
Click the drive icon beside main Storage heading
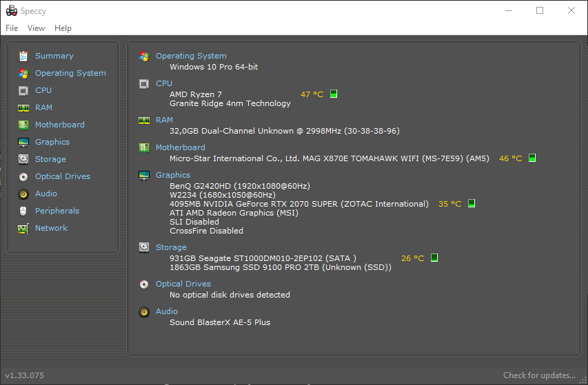[144, 247]
